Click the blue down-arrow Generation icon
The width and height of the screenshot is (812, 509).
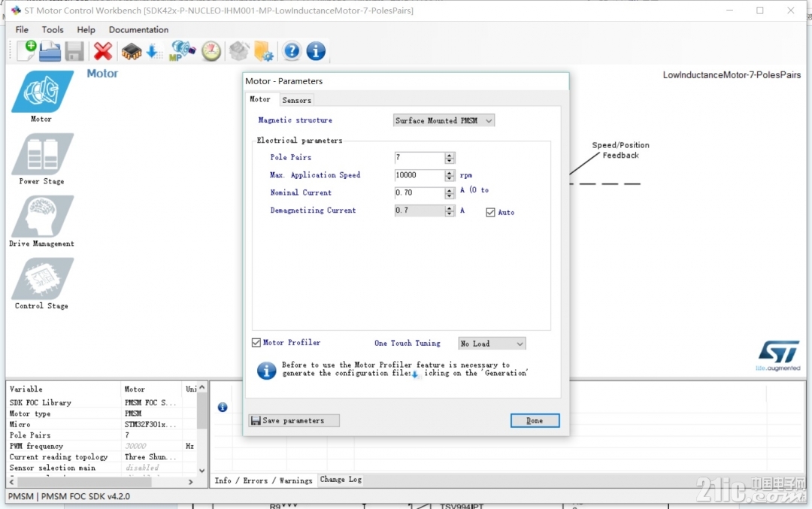coord(154,51)
